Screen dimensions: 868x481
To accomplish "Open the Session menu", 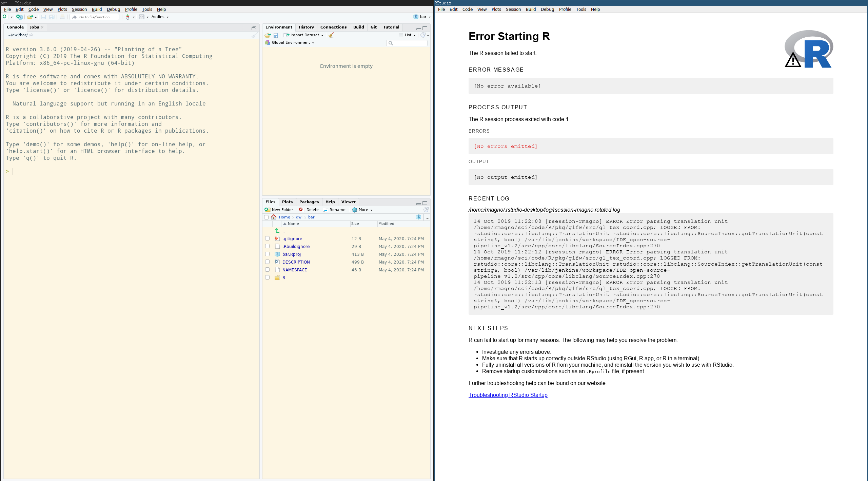I will [x=79, y=9].
